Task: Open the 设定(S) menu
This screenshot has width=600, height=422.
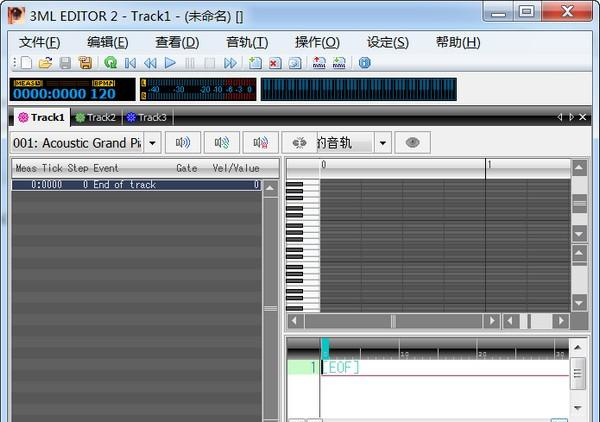Action: 388,42
